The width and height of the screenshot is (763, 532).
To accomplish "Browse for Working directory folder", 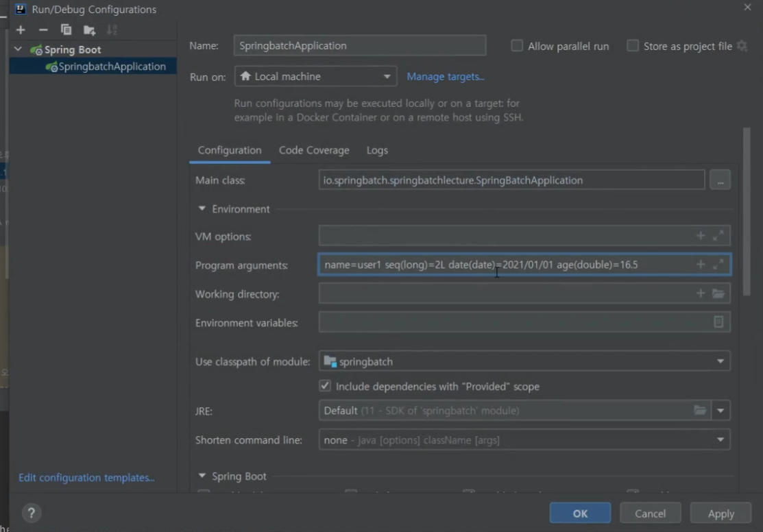I will pyautogui.click(x=718, y=293).
